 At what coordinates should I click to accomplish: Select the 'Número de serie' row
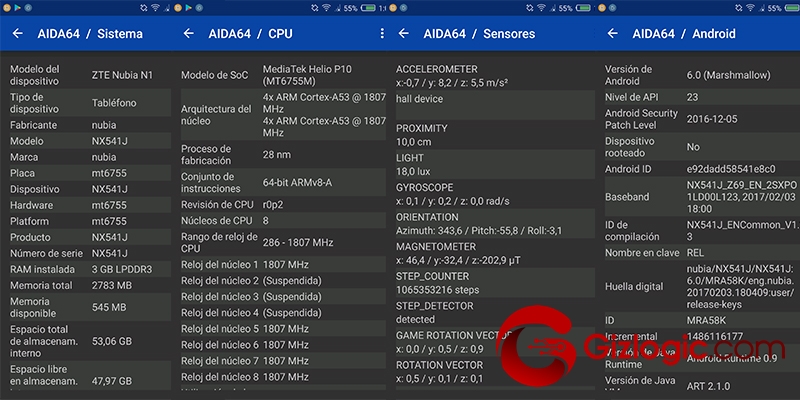pos(90,253)
